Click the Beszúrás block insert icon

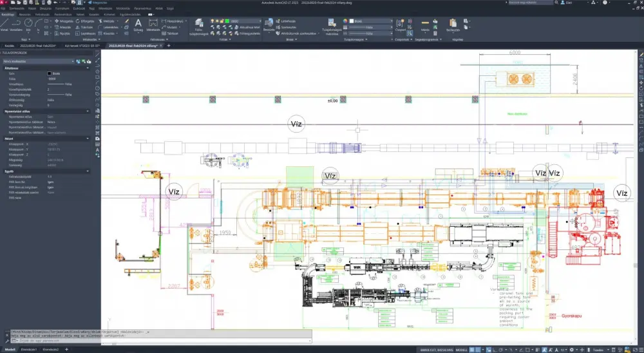point(269,24)
